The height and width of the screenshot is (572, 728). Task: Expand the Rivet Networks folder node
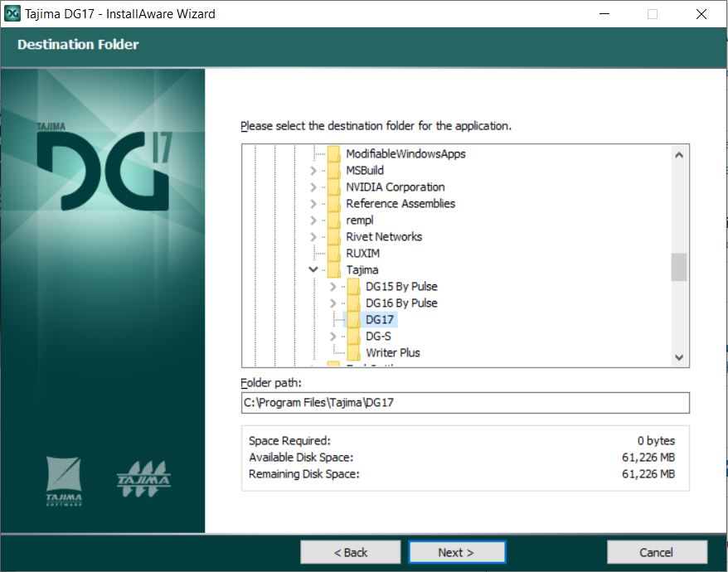pos(313,237)
